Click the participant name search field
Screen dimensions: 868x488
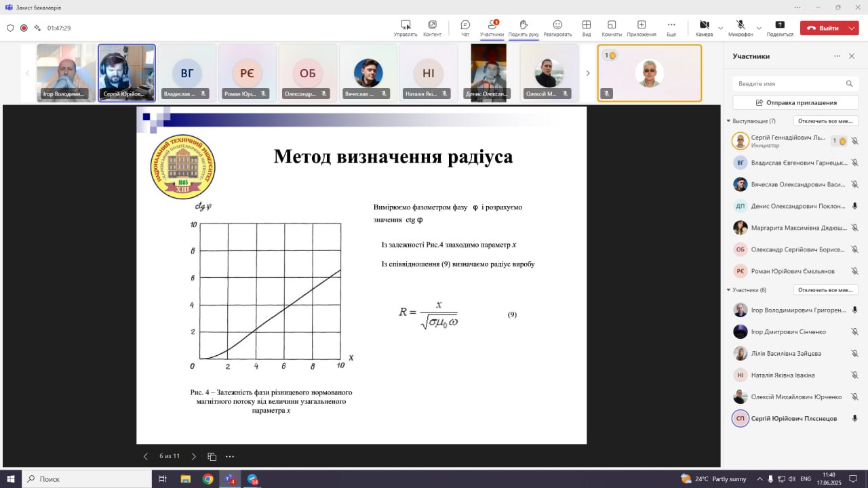coord(788,83)
